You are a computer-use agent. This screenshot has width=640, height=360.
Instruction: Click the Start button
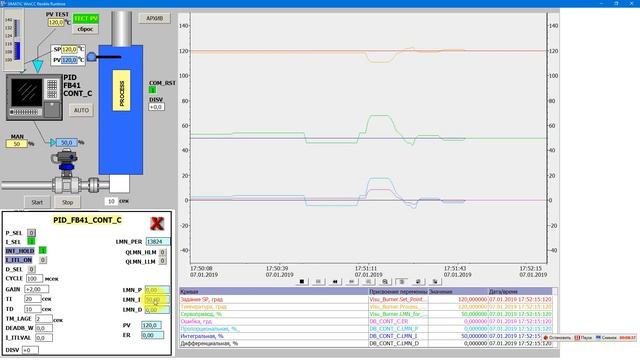(x=37, y=202)
